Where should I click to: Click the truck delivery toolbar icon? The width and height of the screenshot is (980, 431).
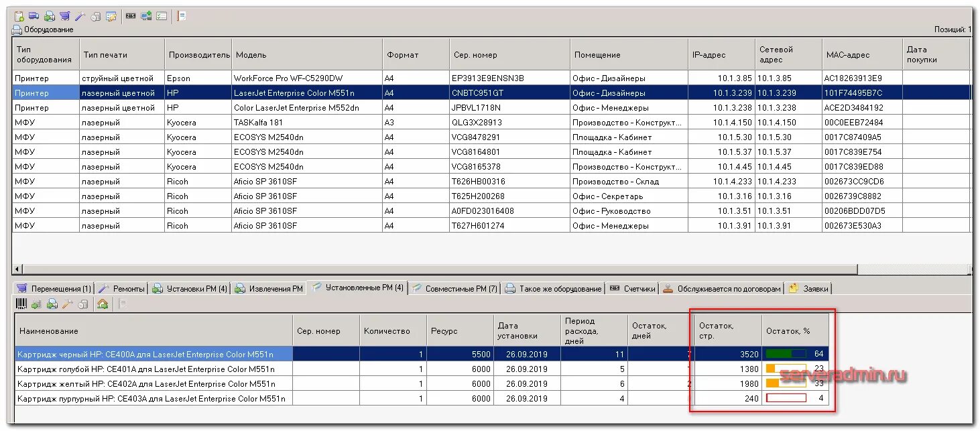point(34,16)
